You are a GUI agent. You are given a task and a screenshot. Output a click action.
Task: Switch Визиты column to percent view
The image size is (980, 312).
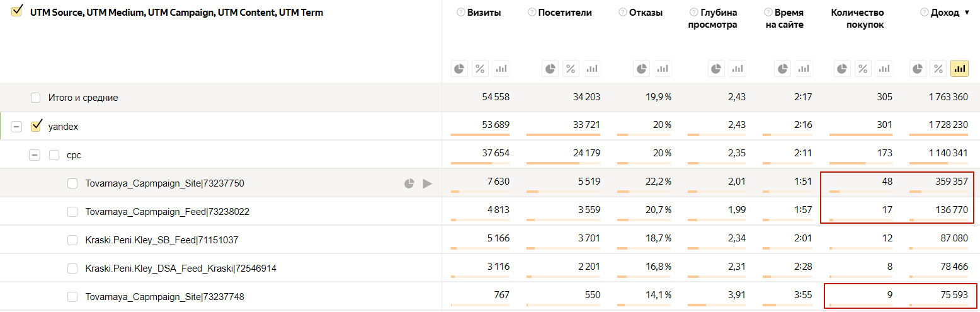(481, 69)
